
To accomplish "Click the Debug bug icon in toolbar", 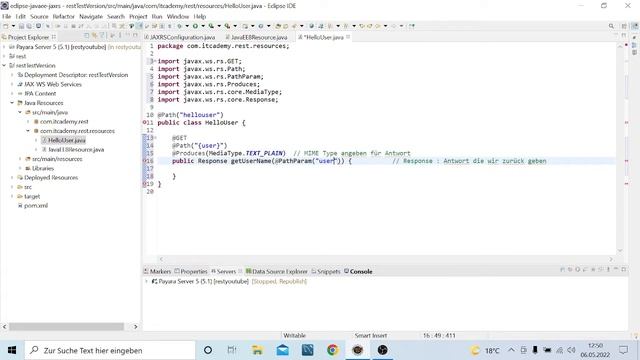I will pos(179,26).
